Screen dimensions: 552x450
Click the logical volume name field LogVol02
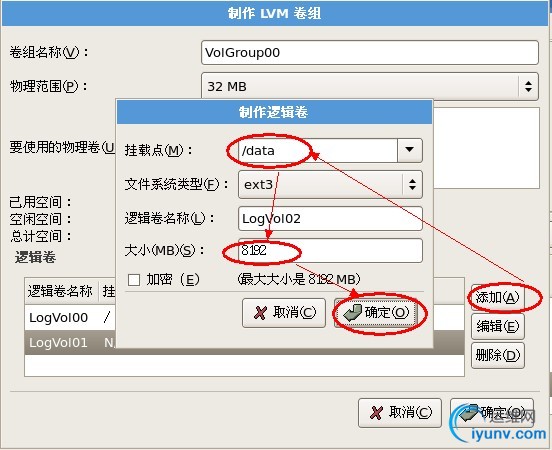(330, 218)
